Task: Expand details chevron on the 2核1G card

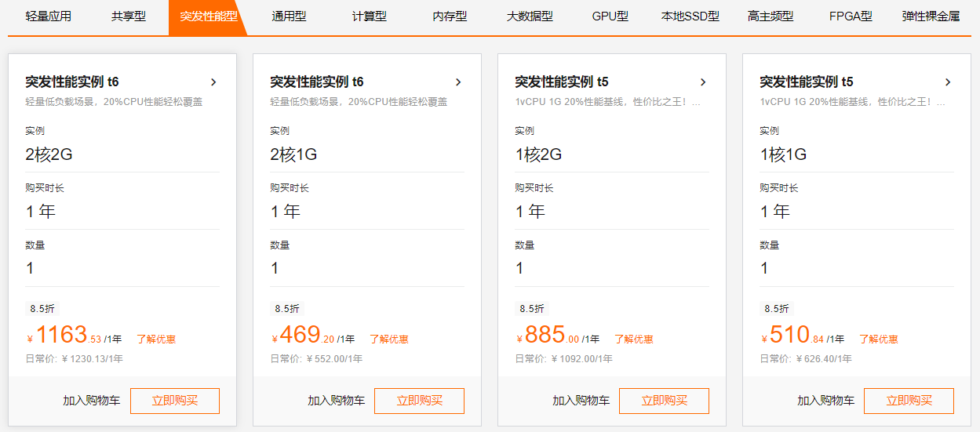Action: pyautogui.click(x=458, y=82)
